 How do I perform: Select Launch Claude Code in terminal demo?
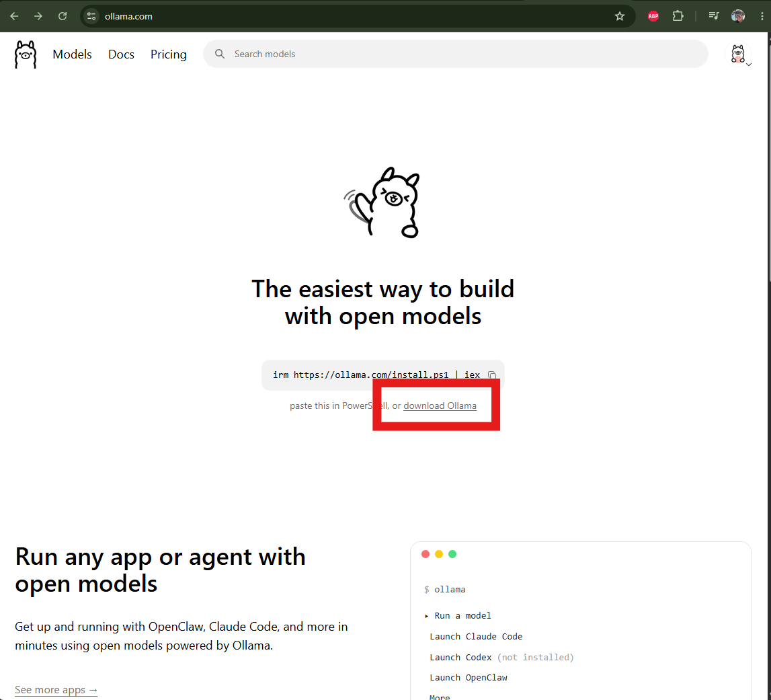click(476, 637)
